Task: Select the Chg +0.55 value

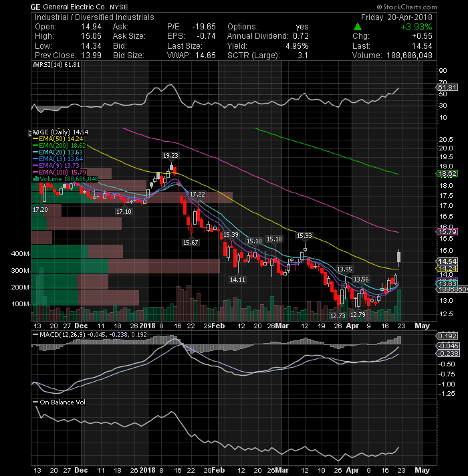Action: point(422,36)
